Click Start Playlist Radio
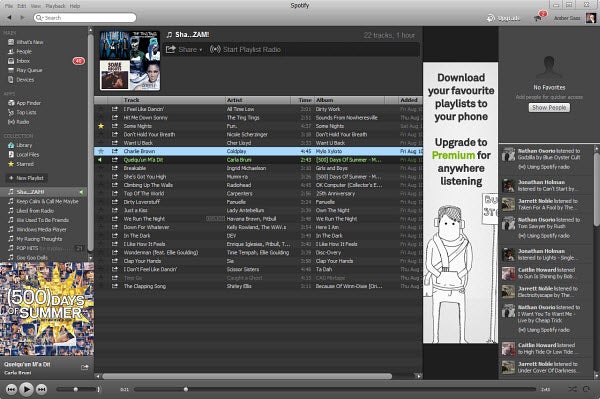Image resolution: width=600 pixels, height=399 pixels. 245,49
